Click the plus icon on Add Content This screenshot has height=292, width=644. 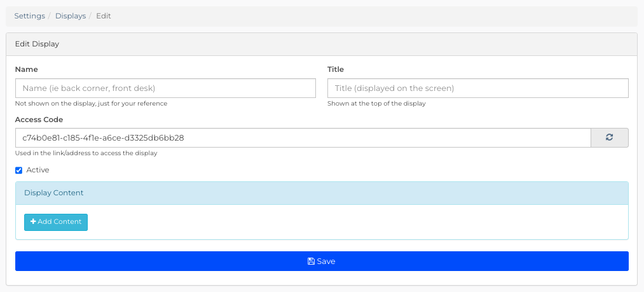pos(33,221)
